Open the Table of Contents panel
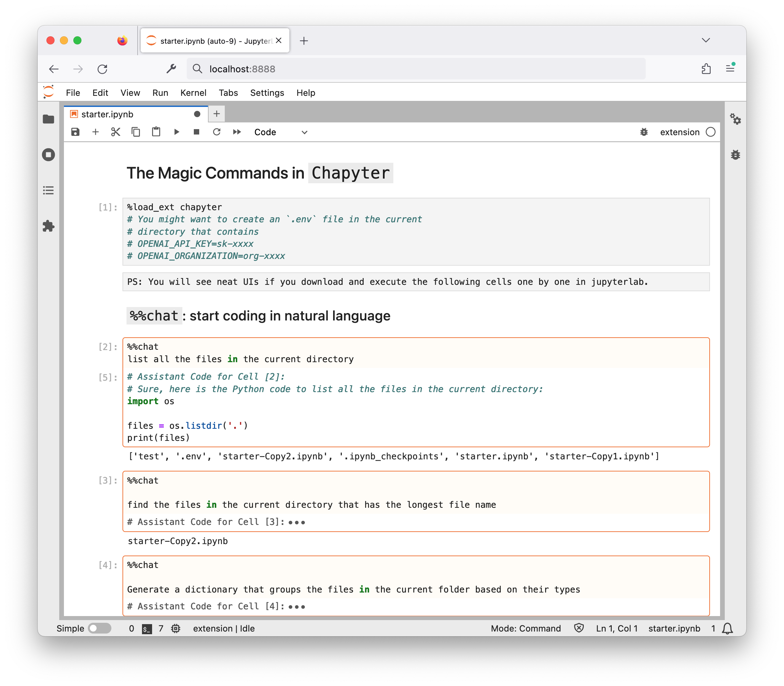Screen dimensions: 784x686 click(x=49, y=190)
